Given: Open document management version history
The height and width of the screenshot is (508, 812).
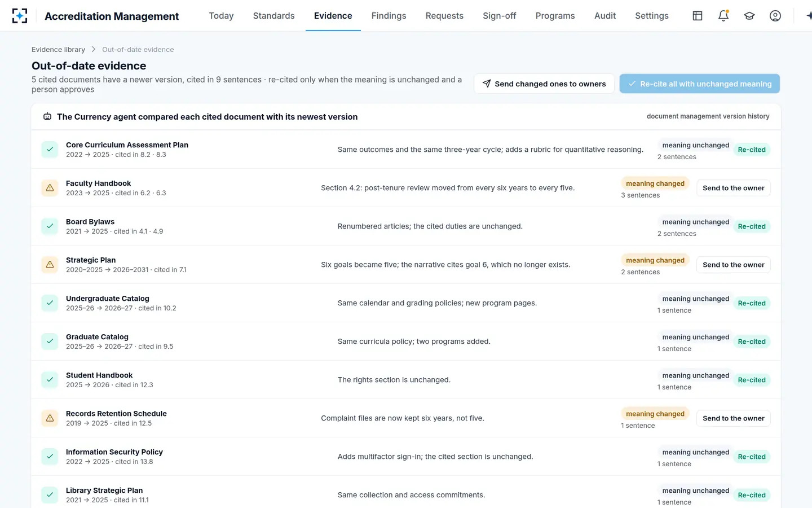Looking at the screenshot, I should click(x=708, y=116).
